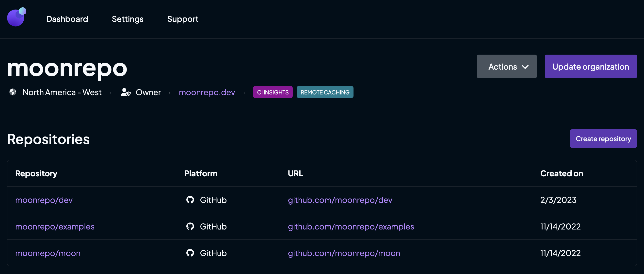Toggle the REMOTE CACHING feature badge
The image size is (644, 274).
[x=325, y=92]
